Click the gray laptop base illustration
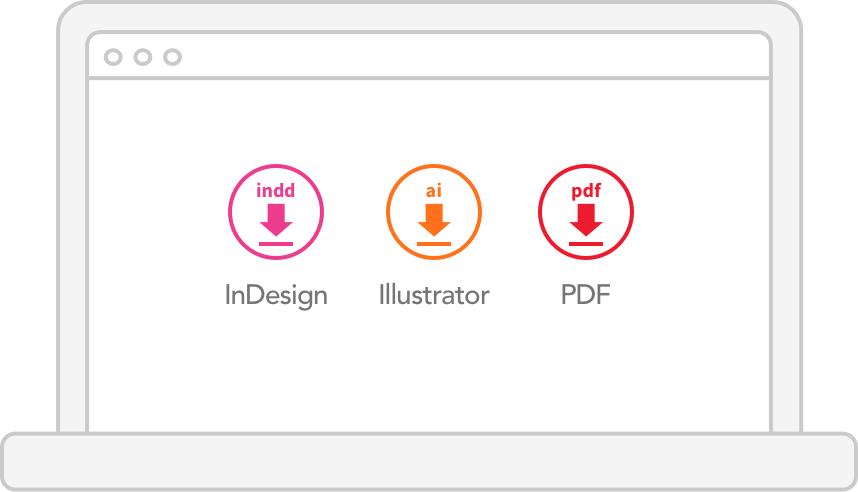This screenshot has height=492, width=858. tap(429, 461)
